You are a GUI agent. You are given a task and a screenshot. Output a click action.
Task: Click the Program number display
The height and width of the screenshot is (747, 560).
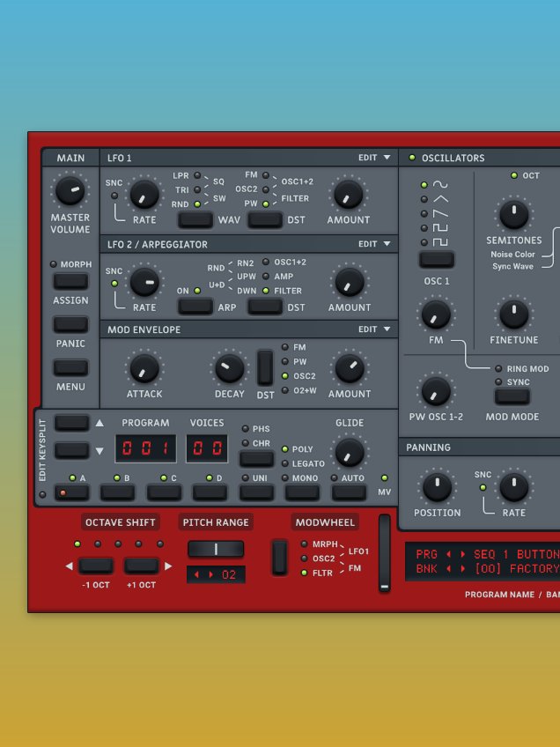point(145,448)
